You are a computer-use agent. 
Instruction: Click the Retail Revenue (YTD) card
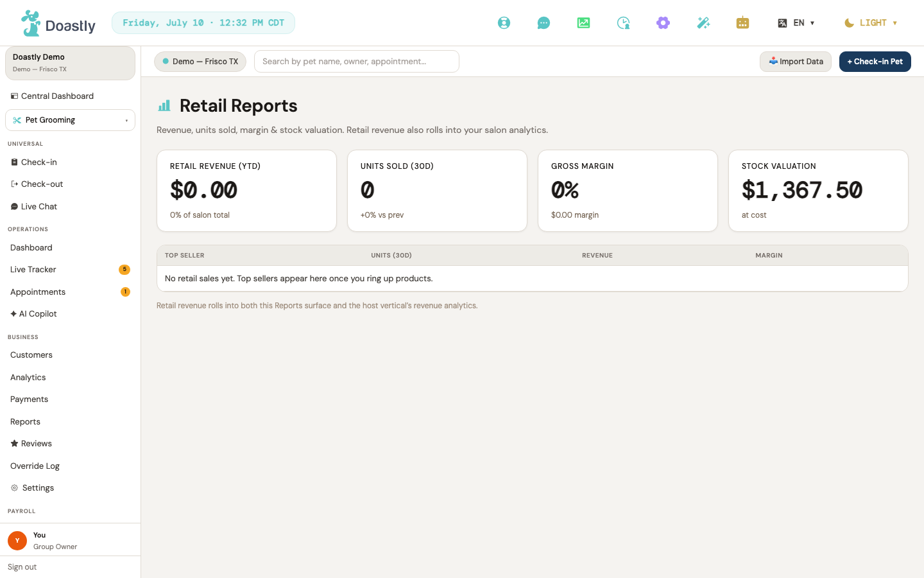click(x=246, y=191)
